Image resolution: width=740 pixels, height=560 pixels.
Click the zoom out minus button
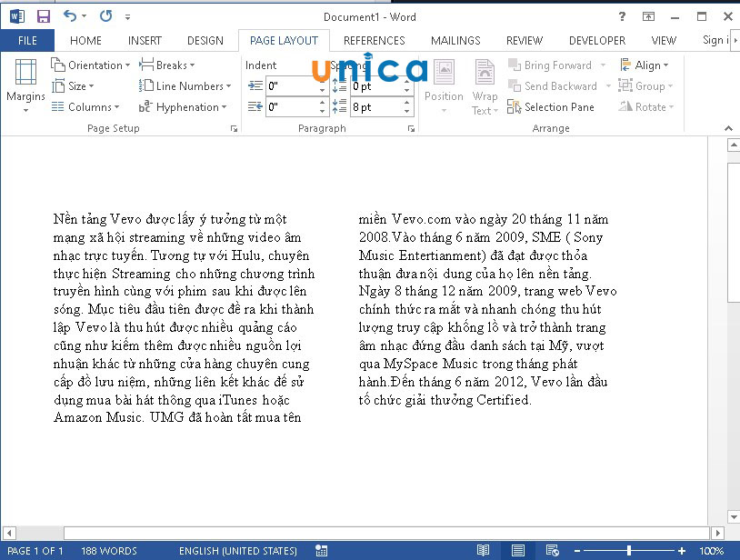point(577,551)
